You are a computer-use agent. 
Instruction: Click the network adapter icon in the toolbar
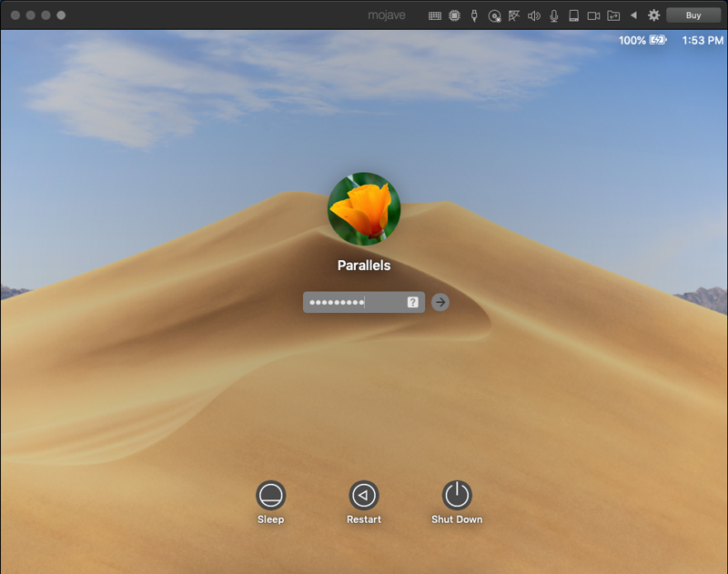point(514,15)
